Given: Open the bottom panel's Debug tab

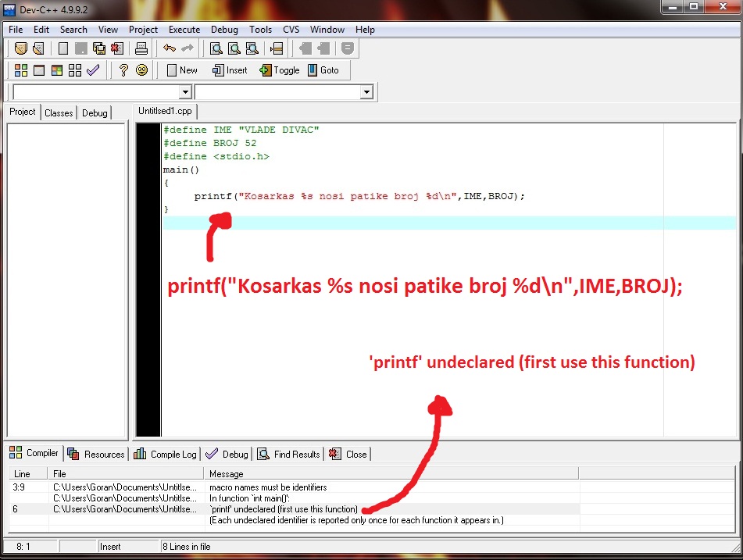Looking at the screenshot, I should click(x=227, y=454).
